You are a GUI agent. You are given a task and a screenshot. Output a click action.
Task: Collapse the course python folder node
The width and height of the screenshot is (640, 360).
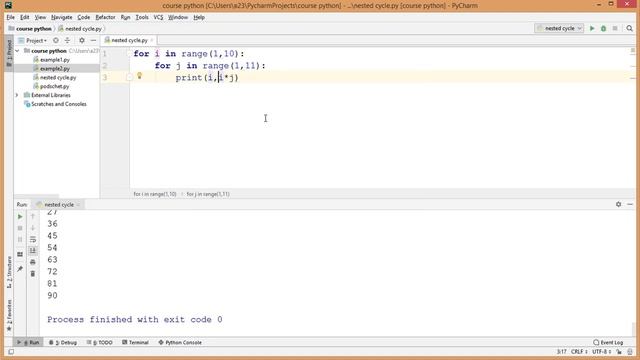click(17, 51)
